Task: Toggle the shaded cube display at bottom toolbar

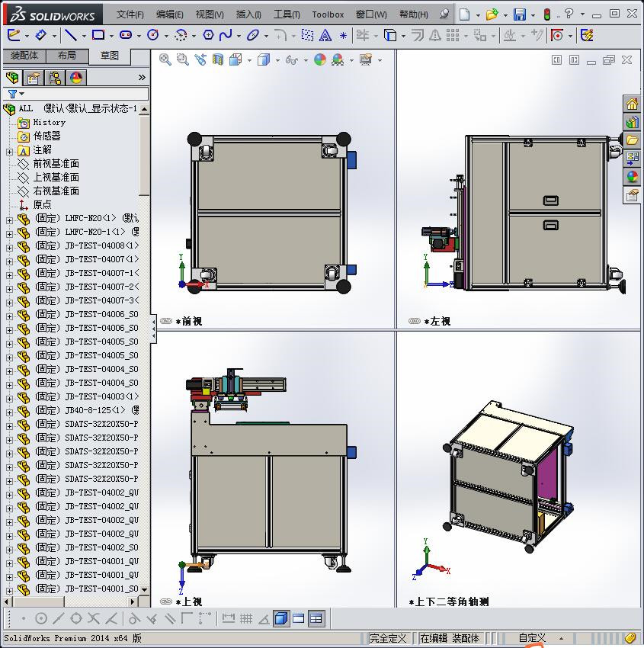Action: [x=281, y=618]
